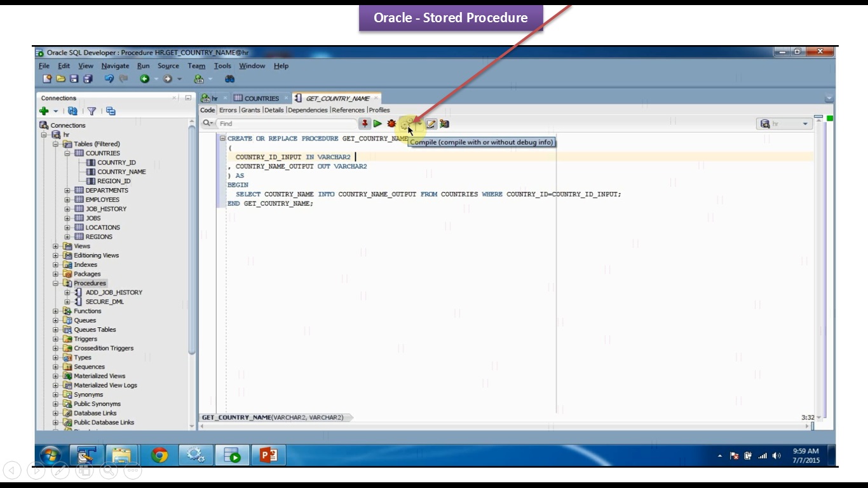
Task: Open the Navigate menu
Action: coord(115,65)
